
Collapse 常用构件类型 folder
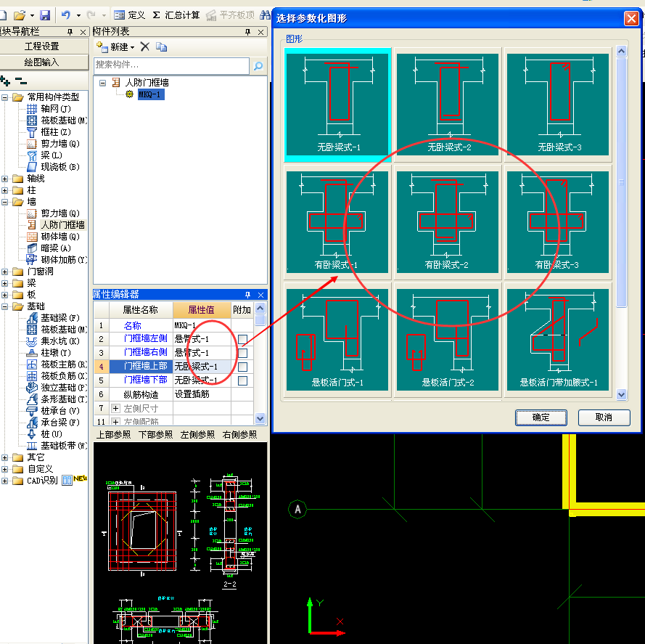[4, 97]
